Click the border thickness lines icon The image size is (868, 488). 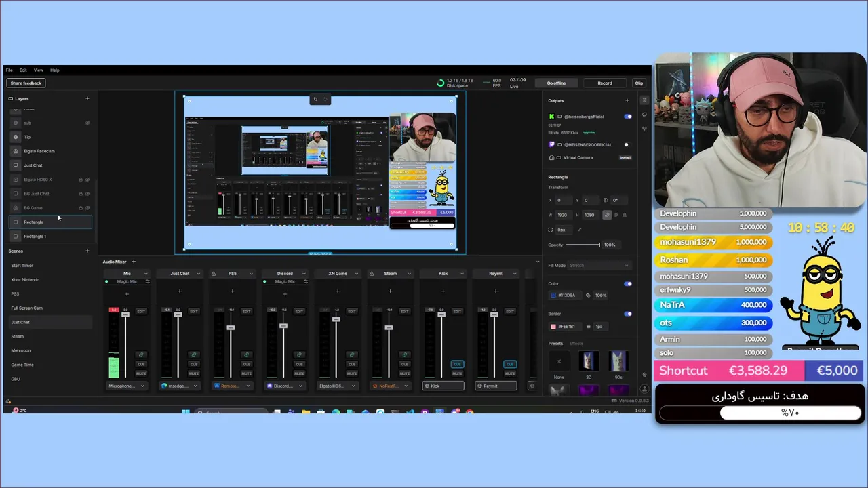tap(588, 327)
